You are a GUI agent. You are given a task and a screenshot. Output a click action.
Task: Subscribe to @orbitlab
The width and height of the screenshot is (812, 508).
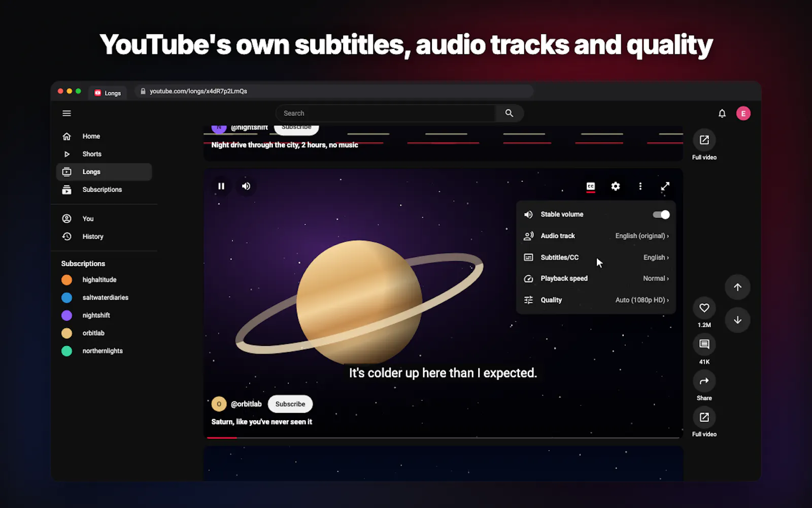pos(290,404)
